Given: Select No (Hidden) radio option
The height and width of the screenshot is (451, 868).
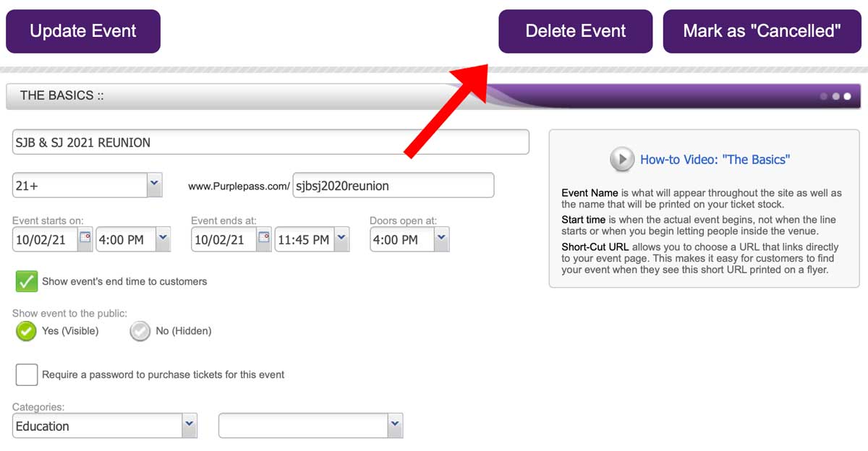Looking at the screenshot, I should coord(140,331).
